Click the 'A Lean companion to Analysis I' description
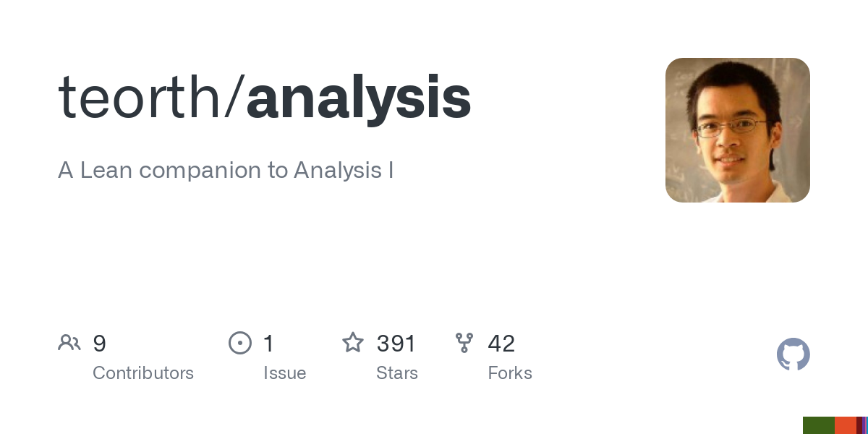The width and height of the screenshot is (868, 434). pos(226,171)
